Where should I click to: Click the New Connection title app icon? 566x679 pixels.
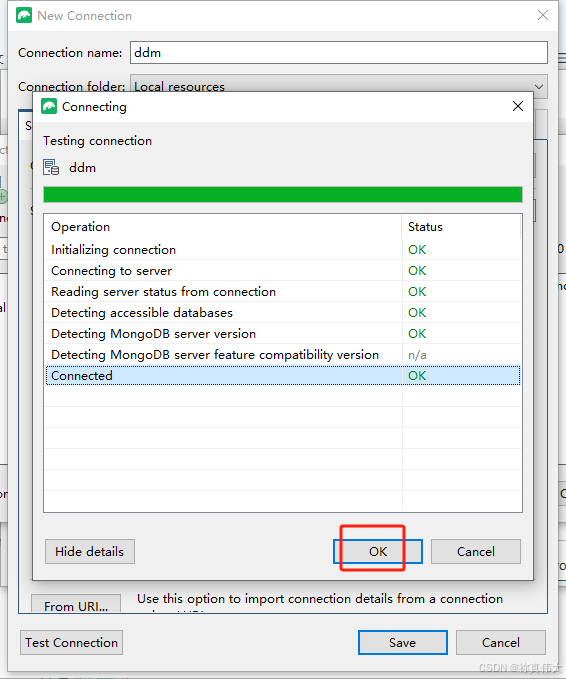[24, 15]
